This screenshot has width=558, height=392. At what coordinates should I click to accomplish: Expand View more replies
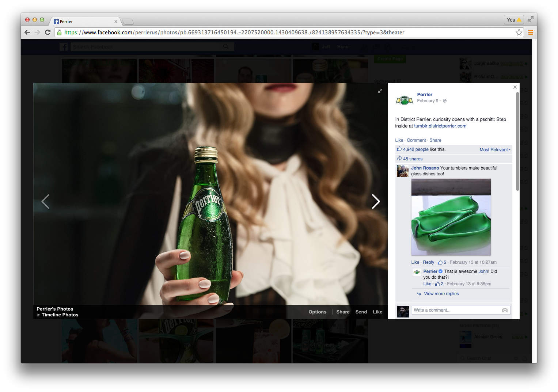click(441, 294)
